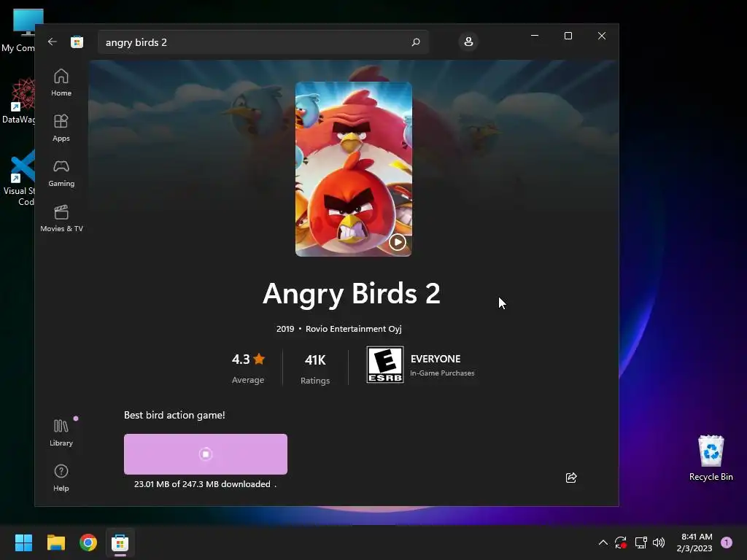Open the Apps section in the sidebar
The image size is (747, 560).
click(x=61, y=128)
